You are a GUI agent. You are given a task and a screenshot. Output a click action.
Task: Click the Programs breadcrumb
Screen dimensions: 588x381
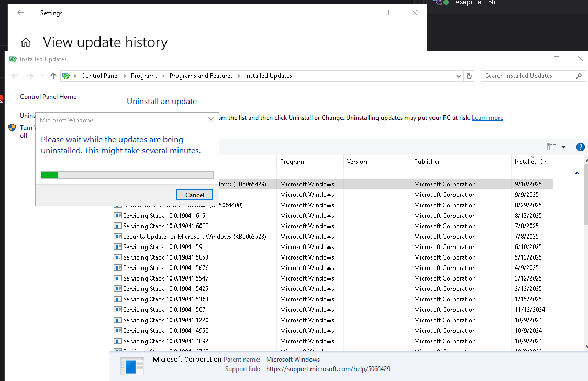pyautogui.click(x=144, y=76)
